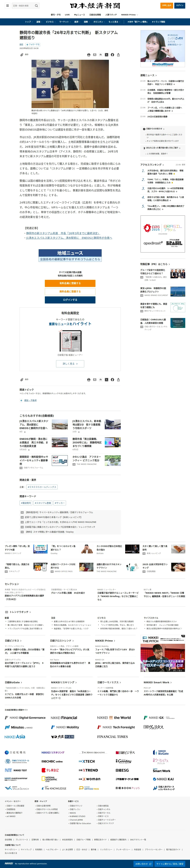Expand the 国際 navigation dropdown

[87, 22]
